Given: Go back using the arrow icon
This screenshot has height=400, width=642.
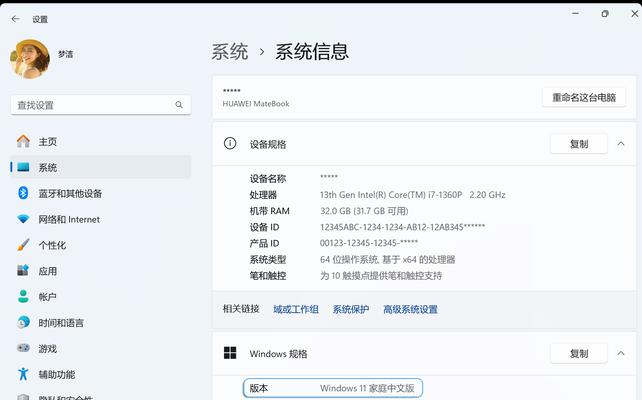Looking at the screenshot, I should point(16,19).
